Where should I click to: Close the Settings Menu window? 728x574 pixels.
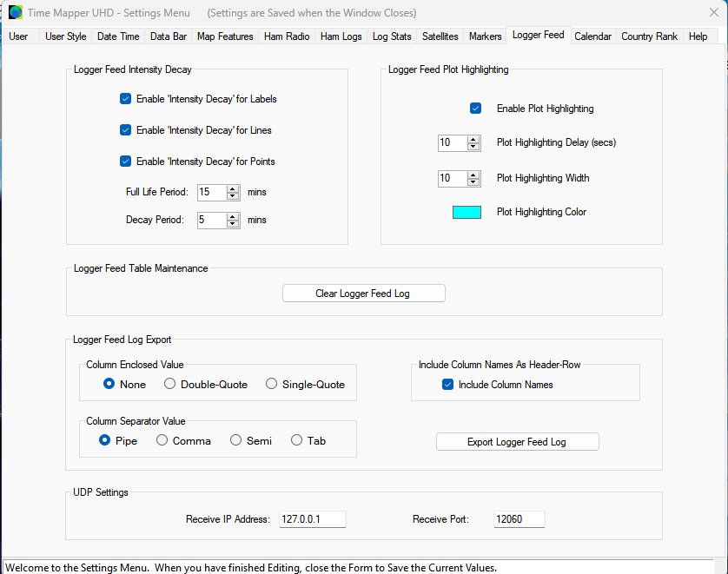pos(714,12)
